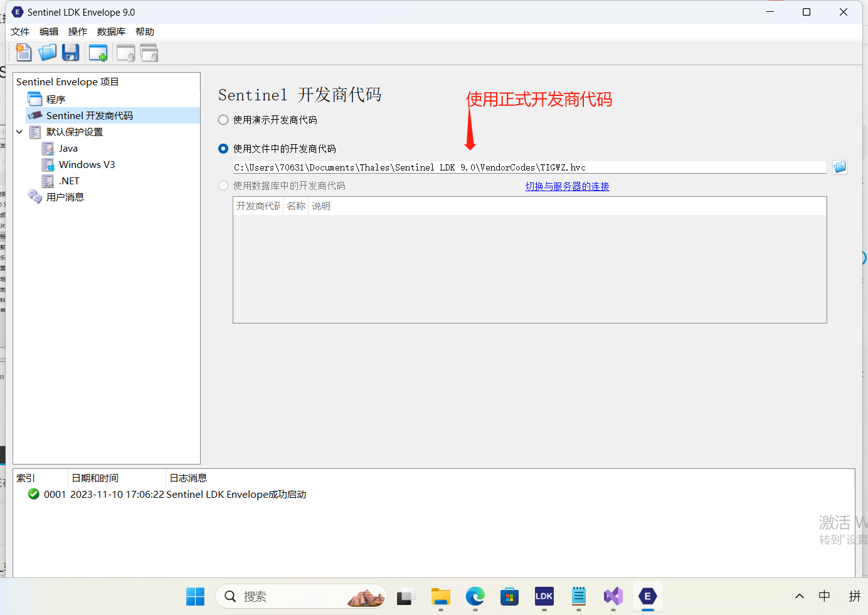Image resolution: width=868 pixels, height=615 pixels.
Task: Click the 开发商代码 column header
Action: [x=258, y=206]
